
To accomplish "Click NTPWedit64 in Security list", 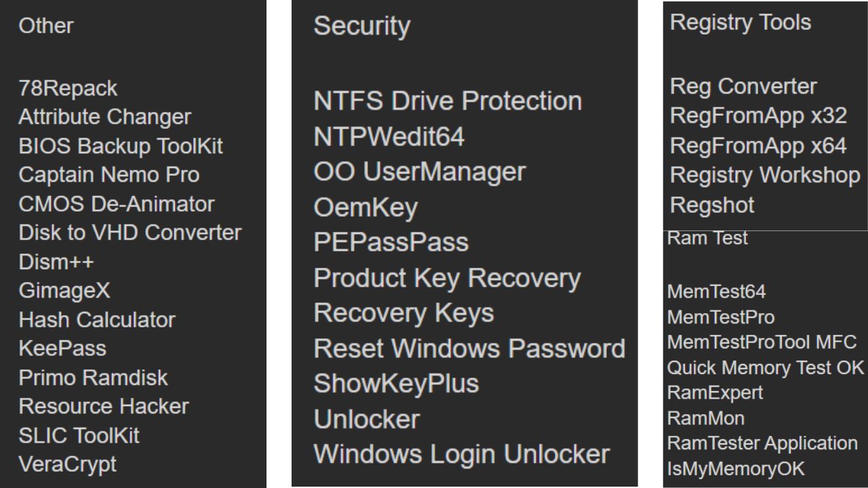I will tap(389, 137).
